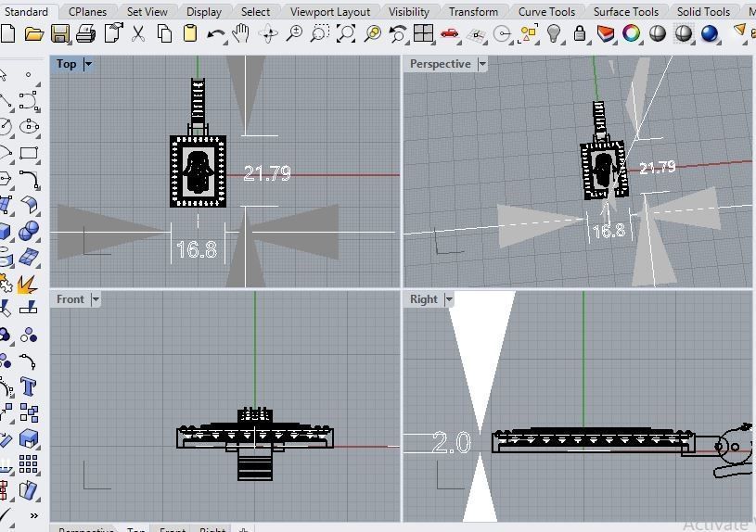
Task: Open the Front viewport dropdown arrow
Action: tap(96, 299)
